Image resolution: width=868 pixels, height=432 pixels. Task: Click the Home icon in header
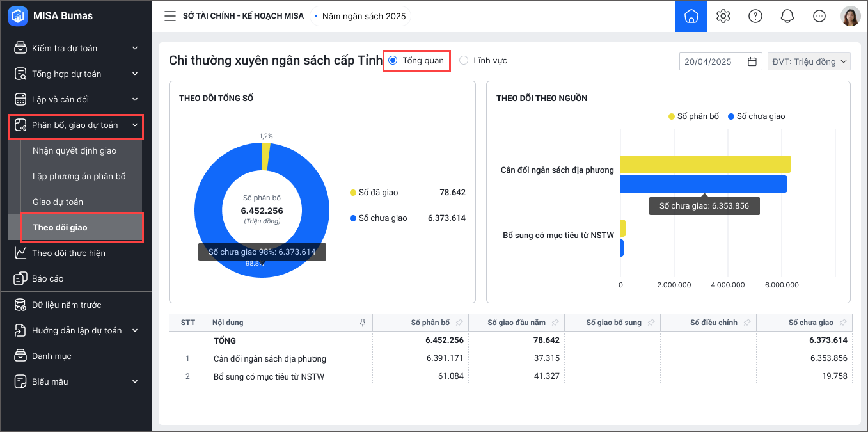coord(691,16)
